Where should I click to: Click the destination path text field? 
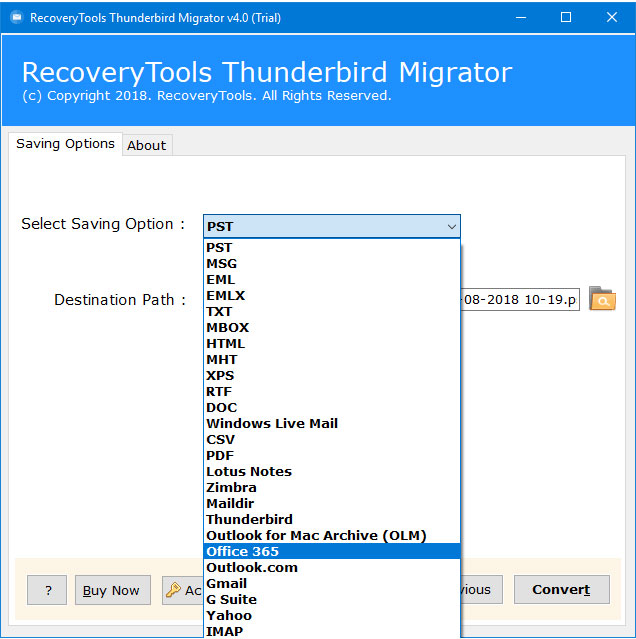click(x=520, y=300)
